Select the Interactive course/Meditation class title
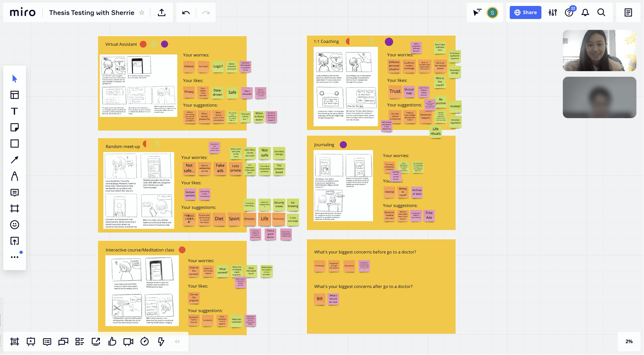This screenshot has width=644, height=355. pos(140,250)
